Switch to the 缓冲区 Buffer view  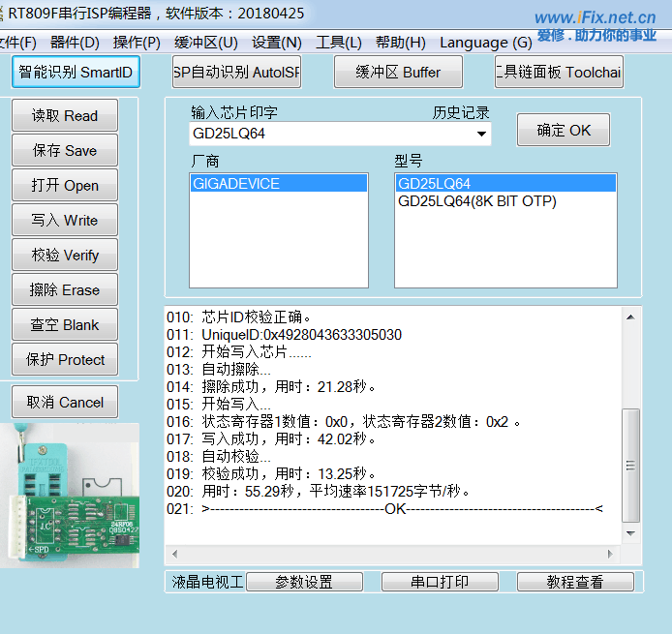[x=398, y=72]
